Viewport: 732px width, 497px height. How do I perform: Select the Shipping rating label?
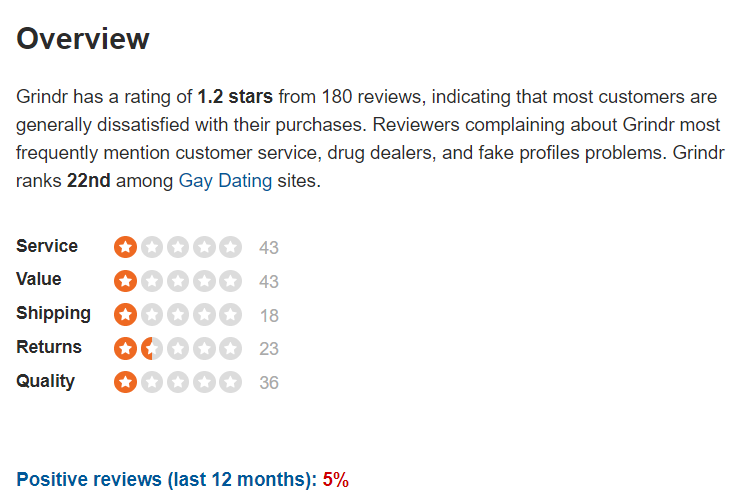[53, 313]
